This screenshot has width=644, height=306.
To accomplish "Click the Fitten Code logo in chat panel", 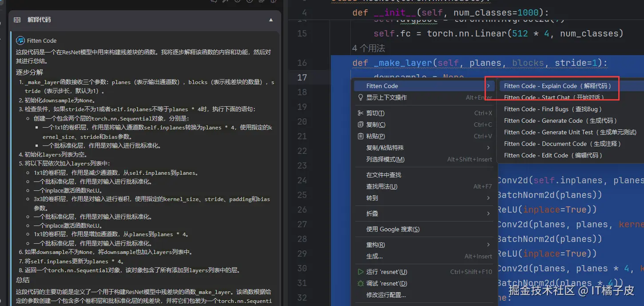I will tap(20, 40).
